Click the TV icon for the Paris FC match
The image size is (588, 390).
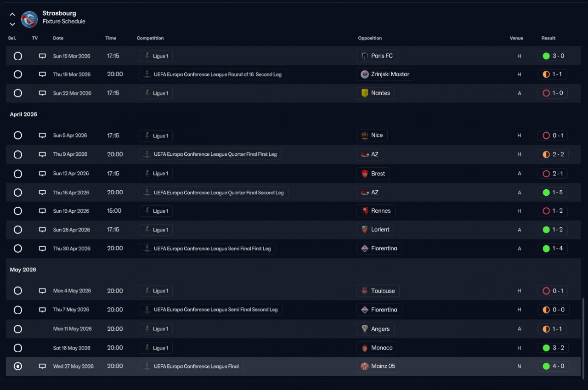[x=42, y=56]
